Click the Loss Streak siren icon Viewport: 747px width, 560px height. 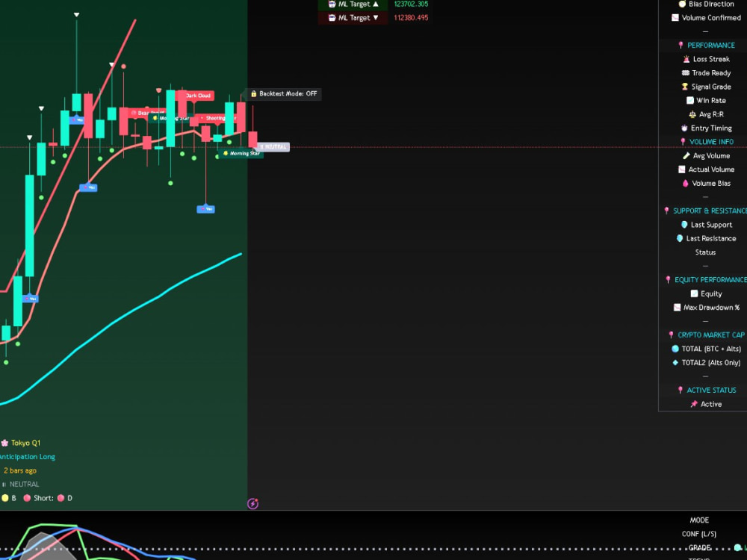(686, 59)
